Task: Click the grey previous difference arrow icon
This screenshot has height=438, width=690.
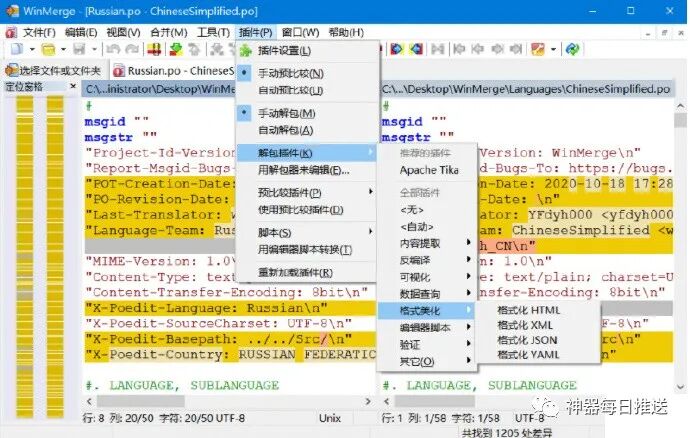Action: coord(194,49)
